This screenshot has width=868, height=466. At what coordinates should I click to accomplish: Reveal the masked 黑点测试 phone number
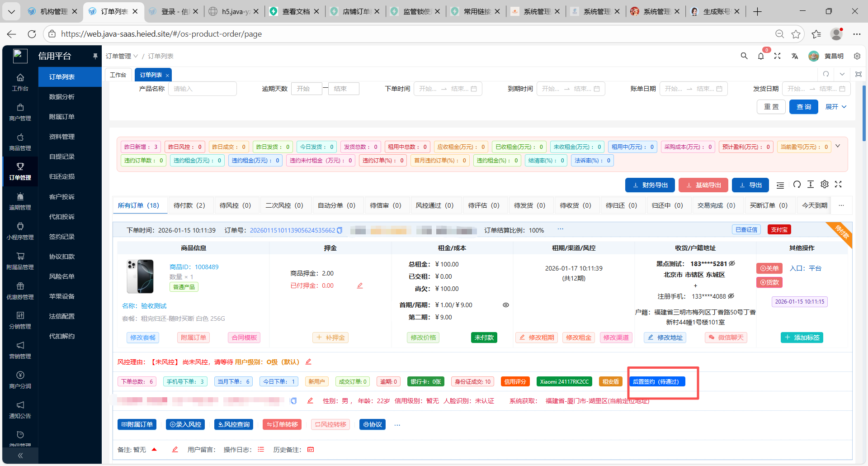[x=732, y=263]
